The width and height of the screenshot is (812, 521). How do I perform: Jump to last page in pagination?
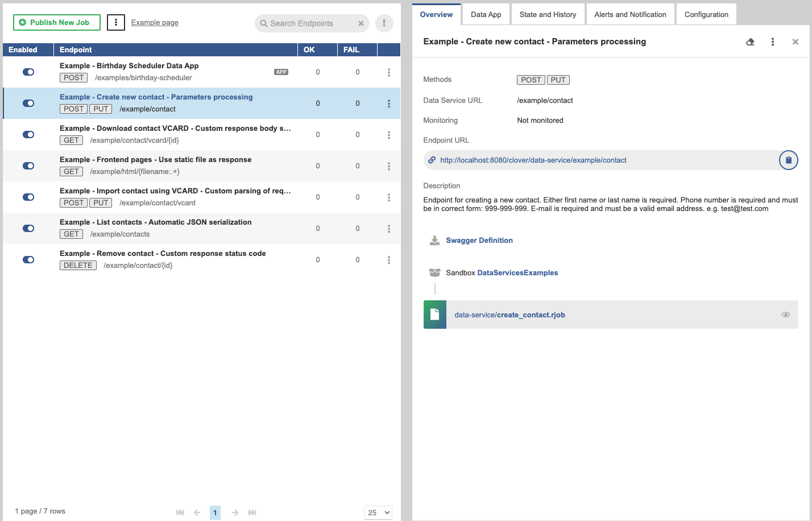[252, 512]
